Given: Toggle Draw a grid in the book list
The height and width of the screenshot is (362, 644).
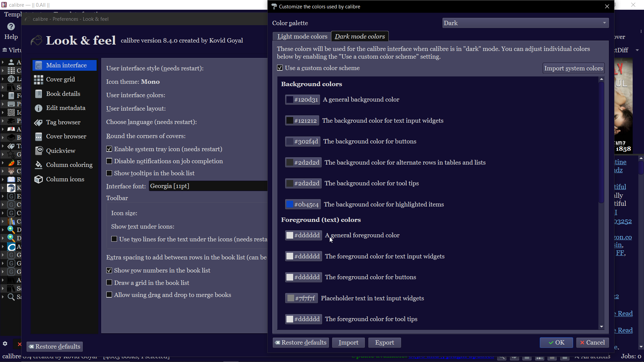Looking at the screenshot, I should [109, 283].
